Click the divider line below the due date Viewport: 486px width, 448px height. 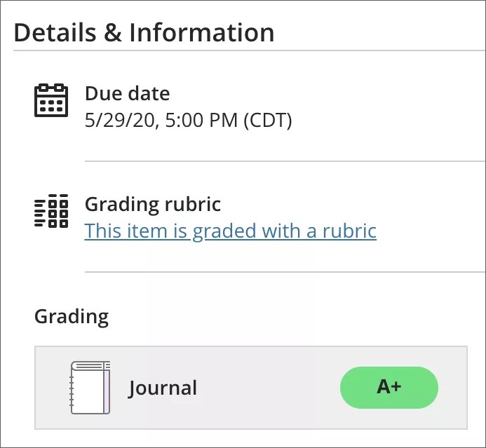point(281,161)
